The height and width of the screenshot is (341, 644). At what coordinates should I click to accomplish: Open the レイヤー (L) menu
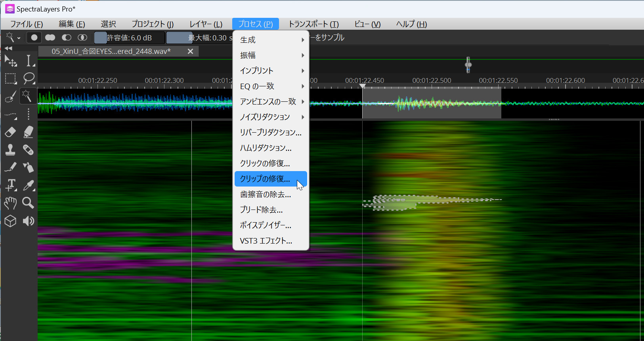point(206,24)
